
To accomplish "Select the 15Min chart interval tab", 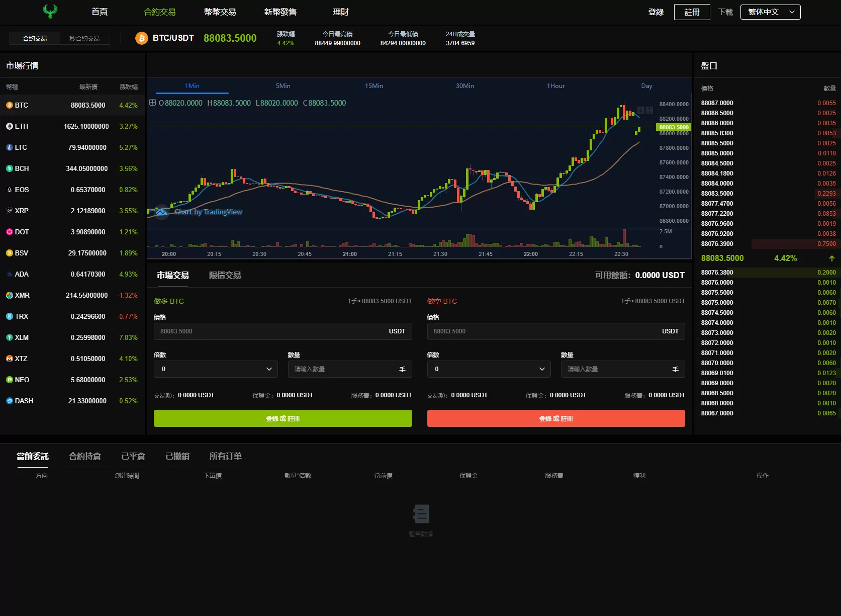I will click(373, 86).
